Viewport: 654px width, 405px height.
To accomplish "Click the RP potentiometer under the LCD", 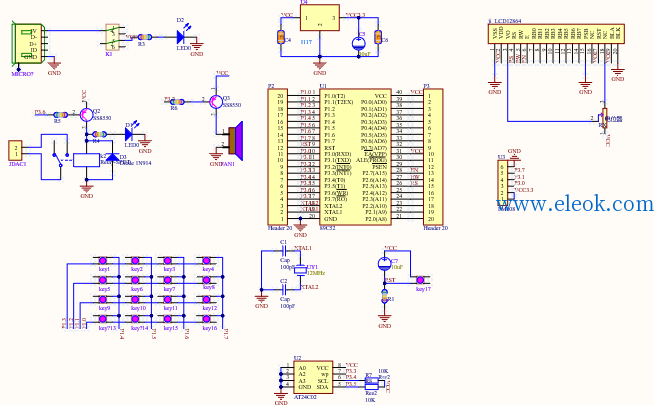I will [604, 118].
